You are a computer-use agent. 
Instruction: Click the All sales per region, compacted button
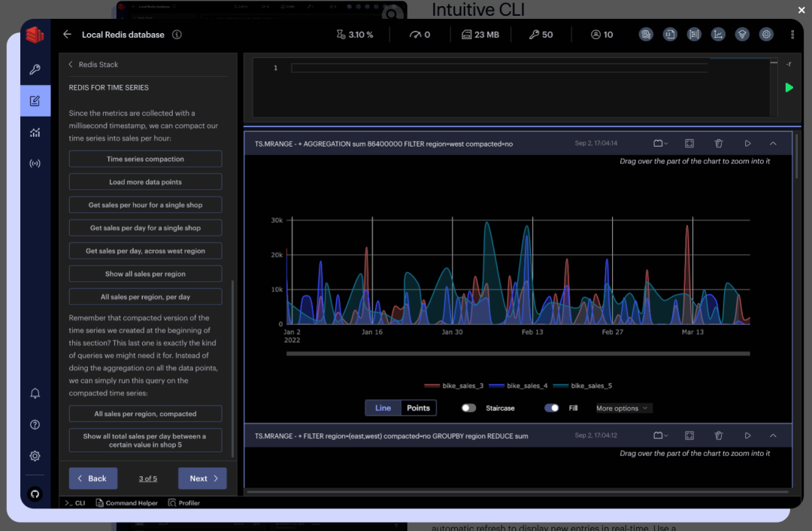[146, 414]
